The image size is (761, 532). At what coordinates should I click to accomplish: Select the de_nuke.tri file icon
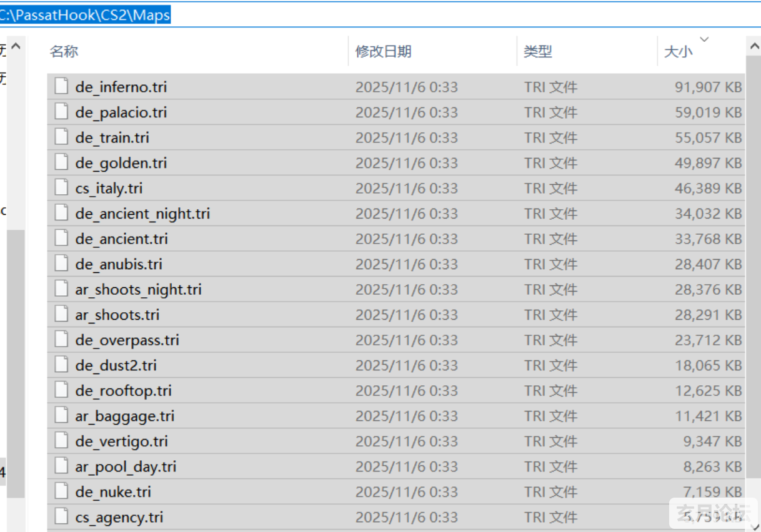(61, 491)
